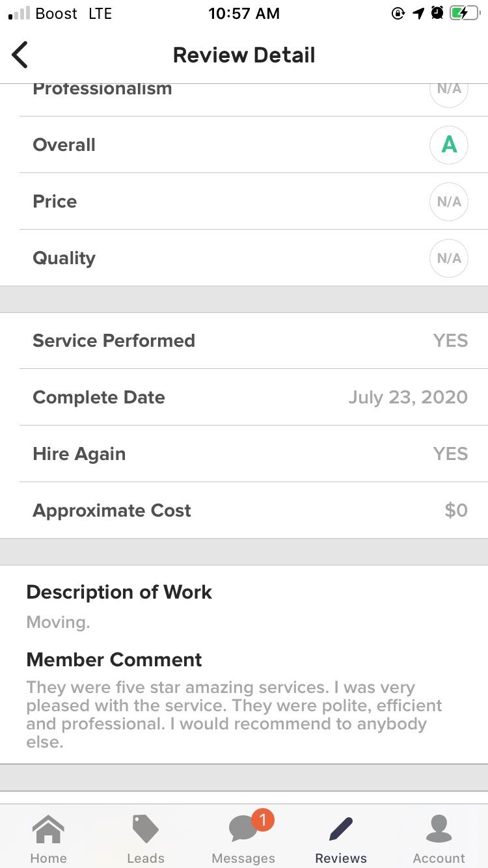Tap the Price N/A badge
This screenshot has height=868, width=488.
coord(449,201)
